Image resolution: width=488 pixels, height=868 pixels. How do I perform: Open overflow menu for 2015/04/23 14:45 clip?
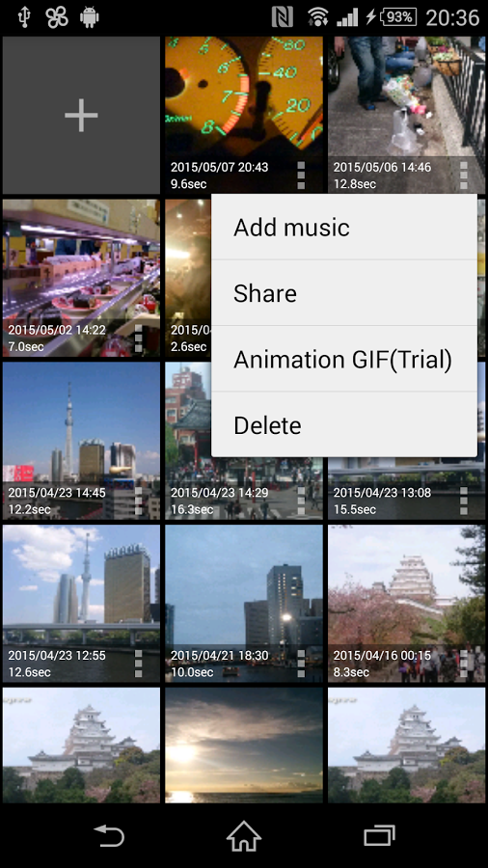click(138, 501)
